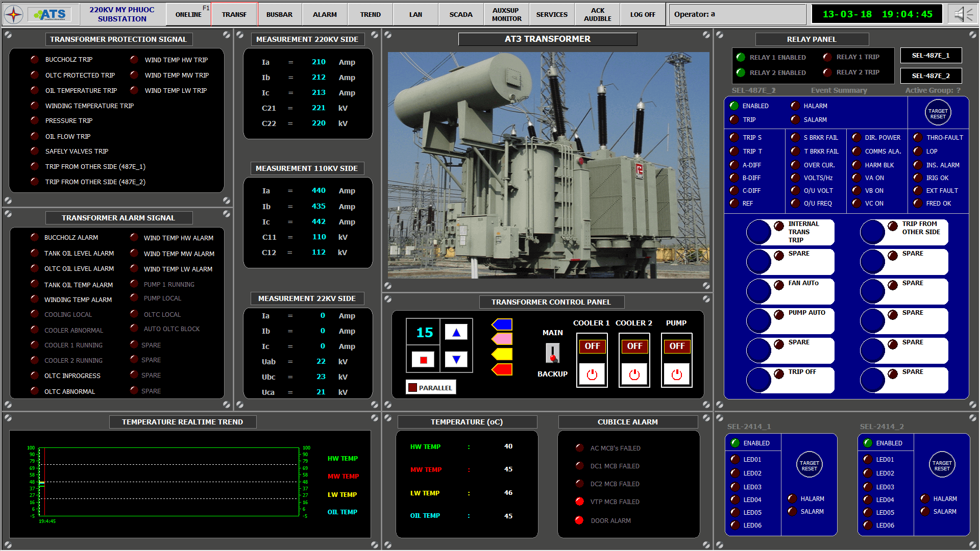Viewport: 980px width, 551px height.
Task: Click the compass logo icon top-left
Action: pos(14,14)
